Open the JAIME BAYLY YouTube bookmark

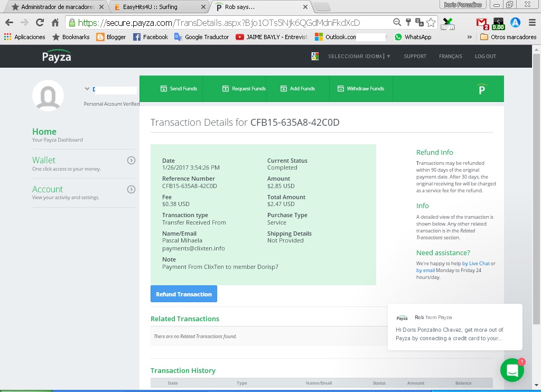(x=272, y=37)
